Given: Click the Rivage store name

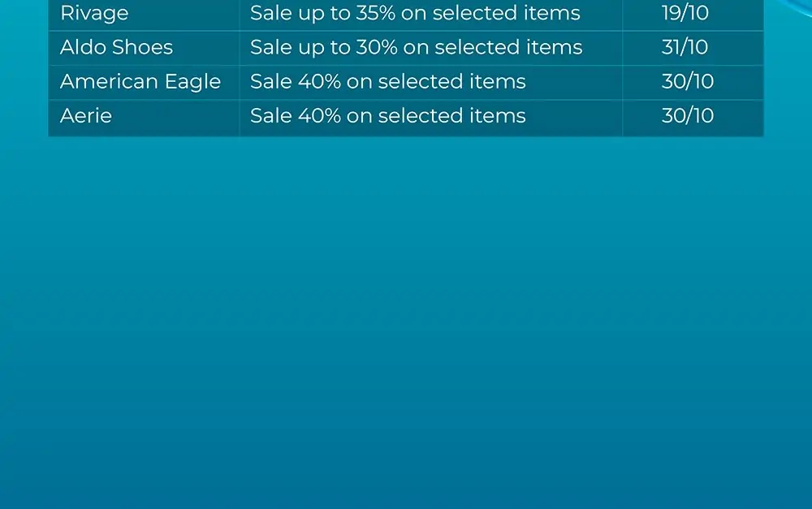Looking at the screenshot, I should tap(94, 14).
